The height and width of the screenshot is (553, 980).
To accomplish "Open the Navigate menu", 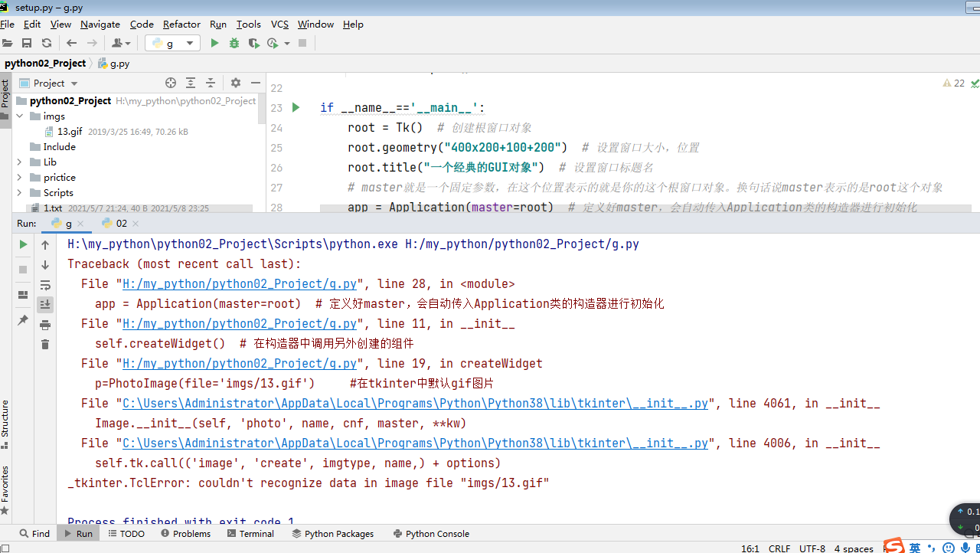I will (x=100, y=25).
